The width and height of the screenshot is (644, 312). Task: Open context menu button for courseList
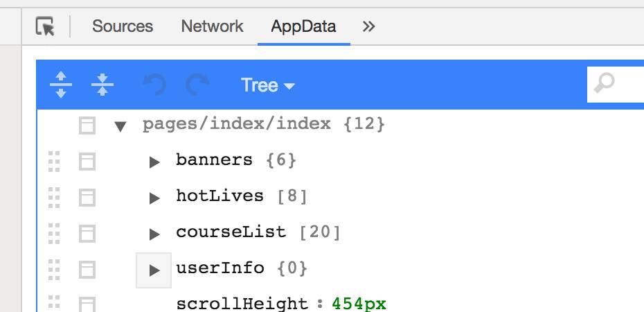(87, 234)
